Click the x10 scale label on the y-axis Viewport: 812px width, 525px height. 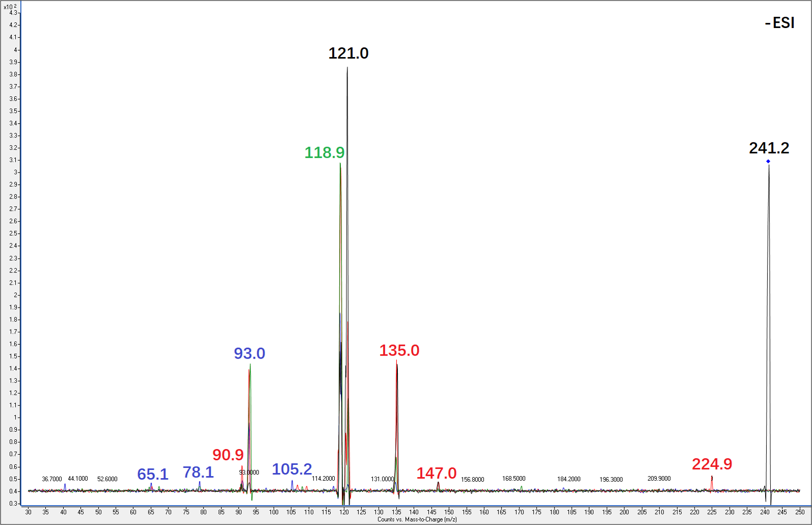tap(10, 7)
